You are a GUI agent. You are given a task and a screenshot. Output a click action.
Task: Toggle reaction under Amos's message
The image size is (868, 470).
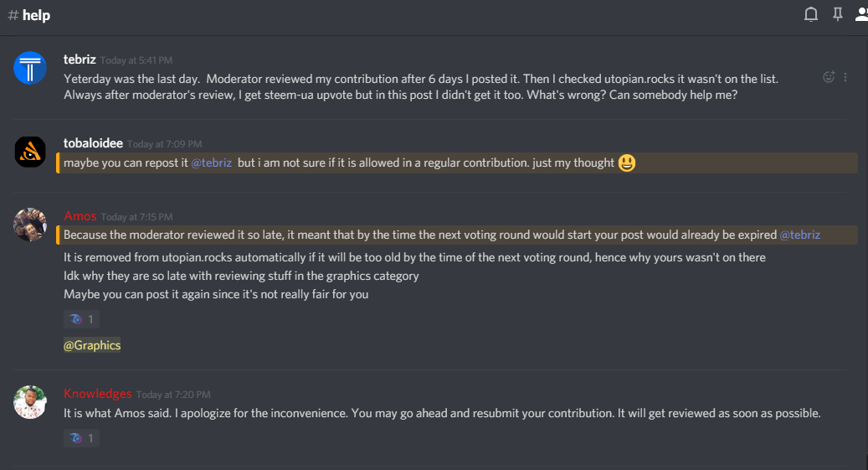coord(81,319)
